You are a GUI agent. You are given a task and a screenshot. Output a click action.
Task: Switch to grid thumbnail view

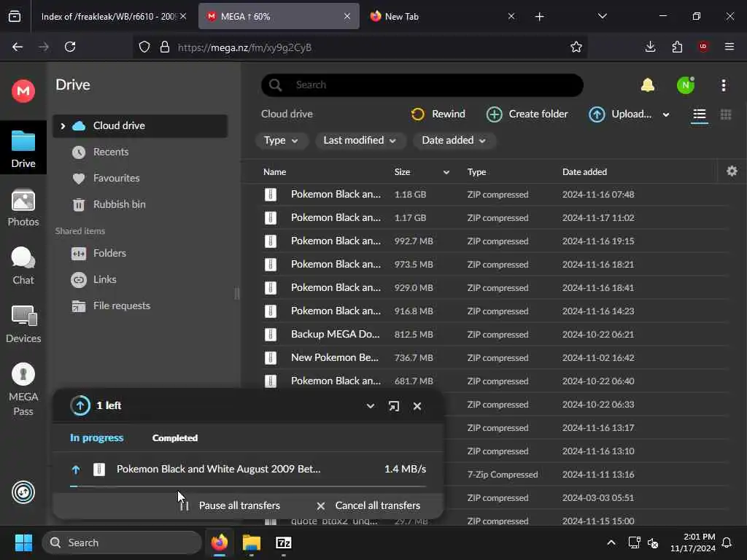tap(726, 114)
